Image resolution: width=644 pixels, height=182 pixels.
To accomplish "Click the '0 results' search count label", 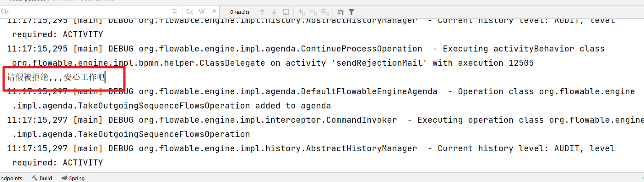I will [x=240, y=12].
